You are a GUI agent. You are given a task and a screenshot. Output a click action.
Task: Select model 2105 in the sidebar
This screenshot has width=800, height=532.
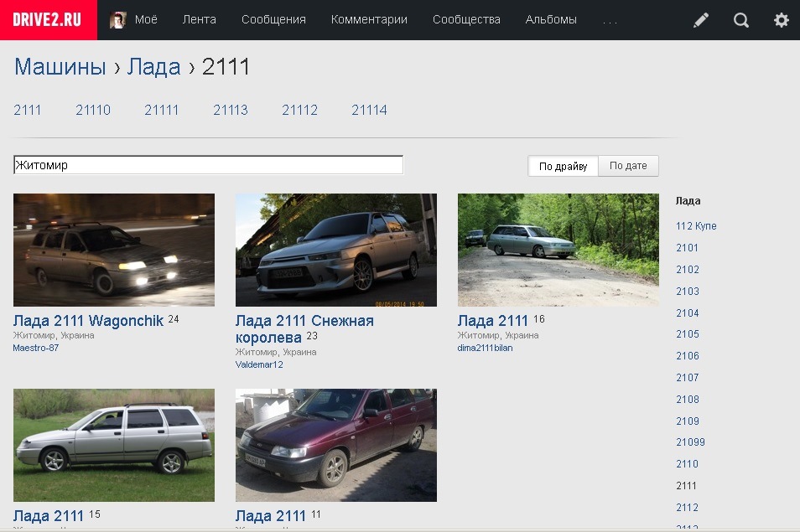688,334
